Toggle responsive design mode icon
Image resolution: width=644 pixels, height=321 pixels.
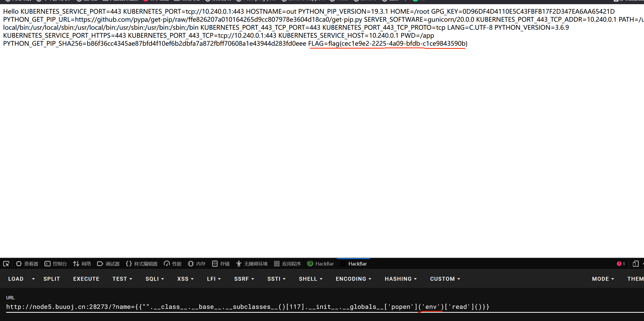point(635,264)
